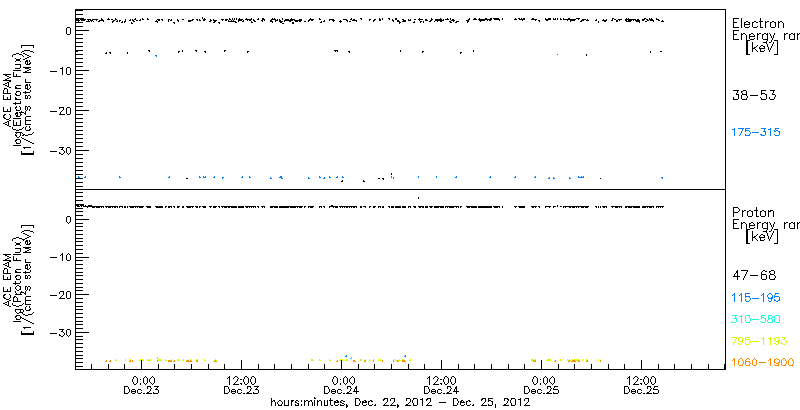This screenshot has width=800, height=410.
Task: Click the 12:00 Dec.24 time axis label
Action: pos(441,387)
